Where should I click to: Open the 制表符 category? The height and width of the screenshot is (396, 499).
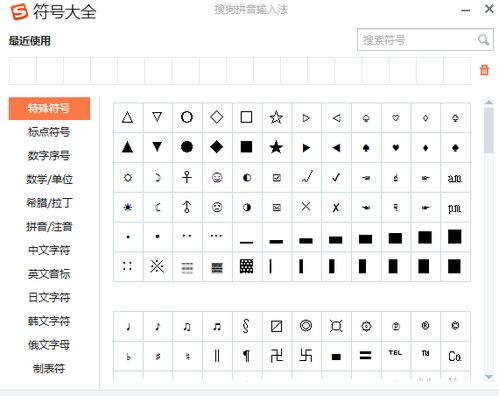(x=49, y=368)
